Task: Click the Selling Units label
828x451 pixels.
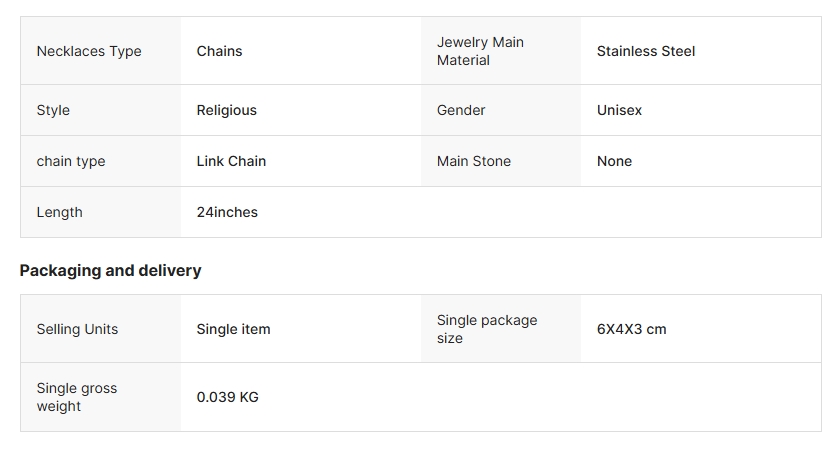Action: click(77, 329)
